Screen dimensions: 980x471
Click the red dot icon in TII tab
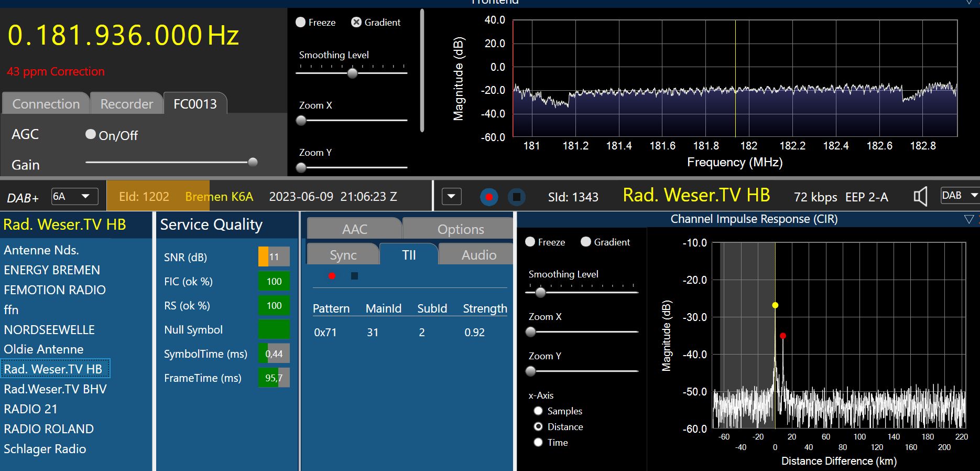[x=332, y=276]
